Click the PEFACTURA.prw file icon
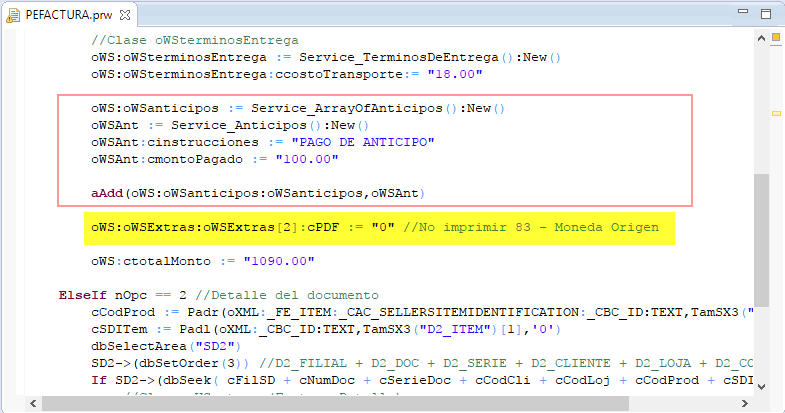The width and height of the screenshot is (785, 413). pos(13,16)
